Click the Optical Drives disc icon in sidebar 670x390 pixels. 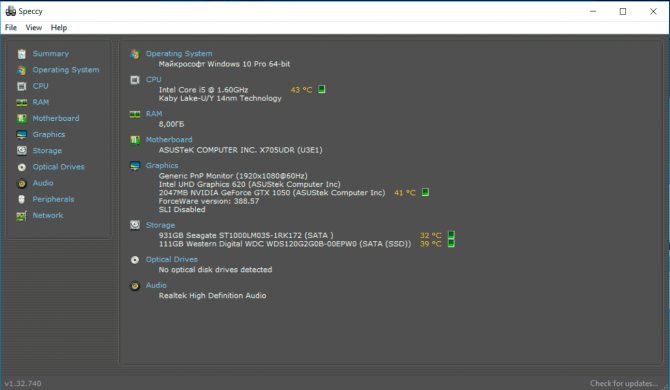22,167
